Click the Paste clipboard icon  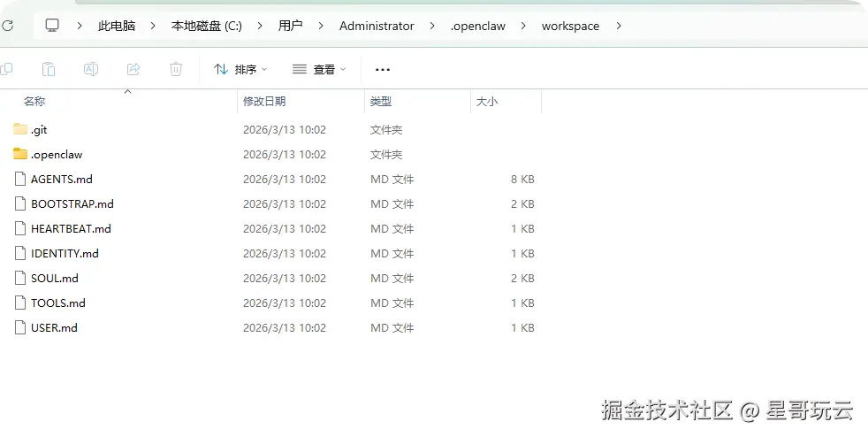49,69
